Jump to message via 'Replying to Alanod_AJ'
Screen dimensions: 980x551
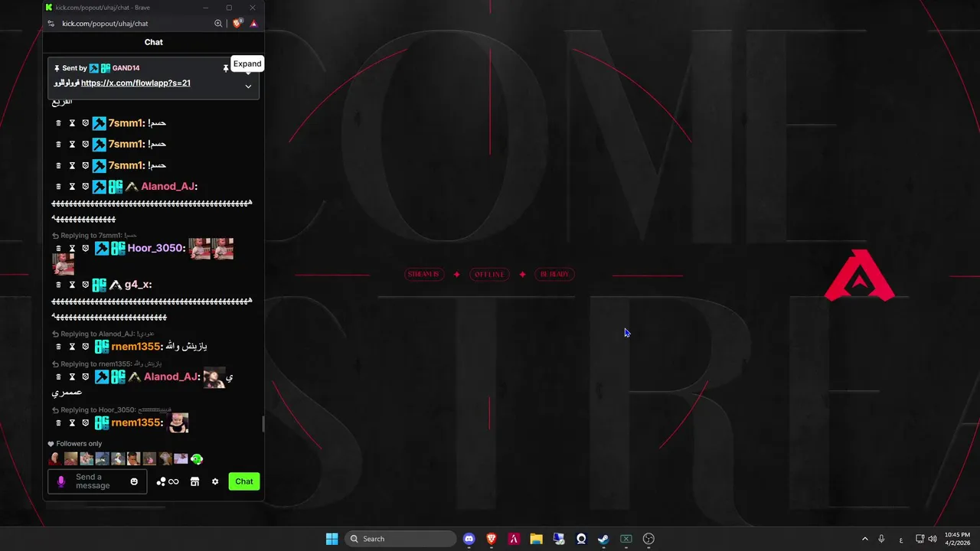point(103,334)
